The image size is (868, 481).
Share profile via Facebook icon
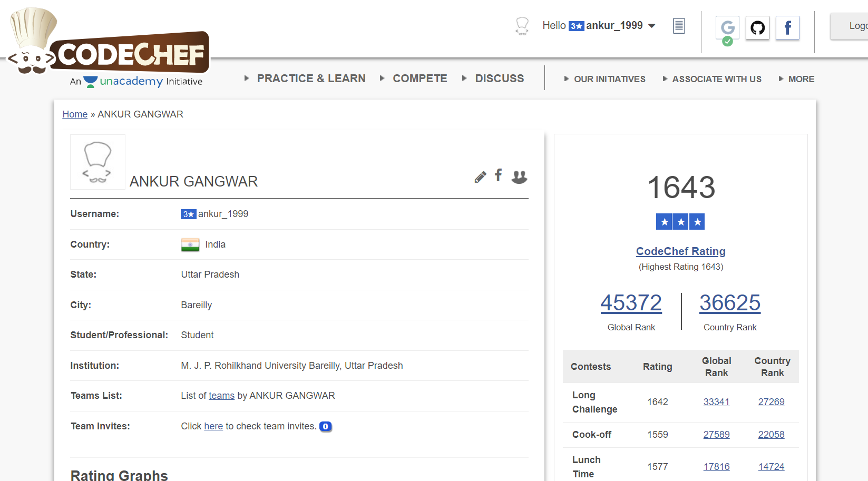tap(498, 175)
